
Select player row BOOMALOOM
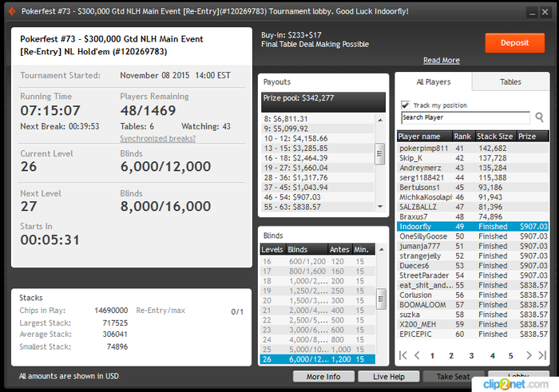473,305
